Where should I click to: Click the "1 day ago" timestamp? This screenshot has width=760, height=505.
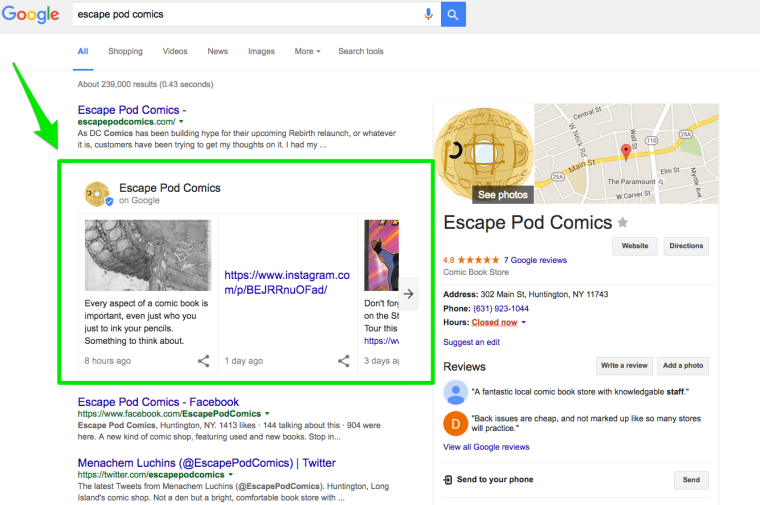click(244, 361)
